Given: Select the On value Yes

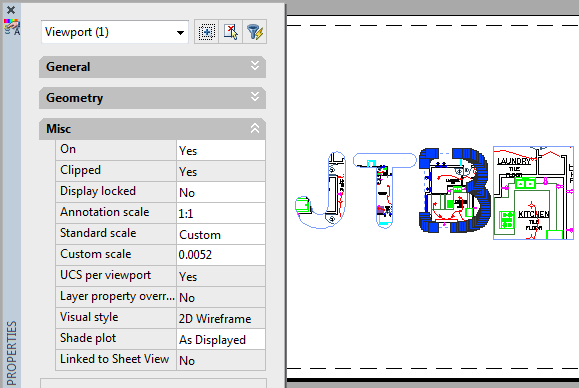Looking at the screenshot, I should (221, 150).
